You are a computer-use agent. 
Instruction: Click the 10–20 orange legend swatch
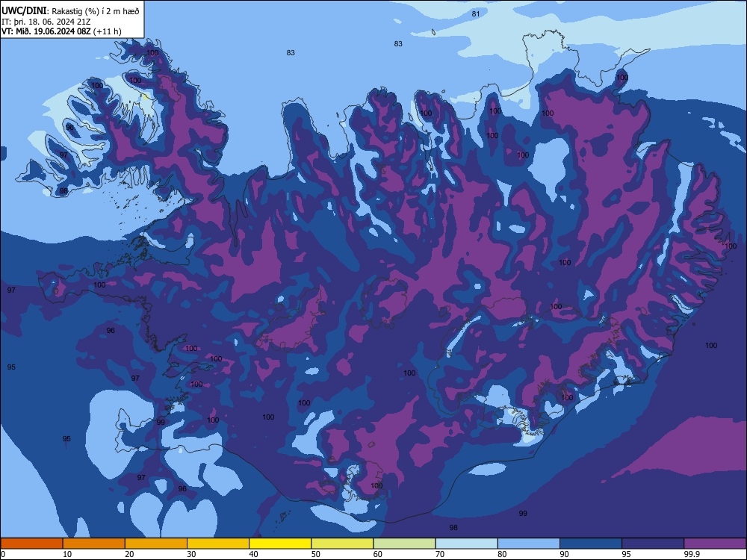94,544
